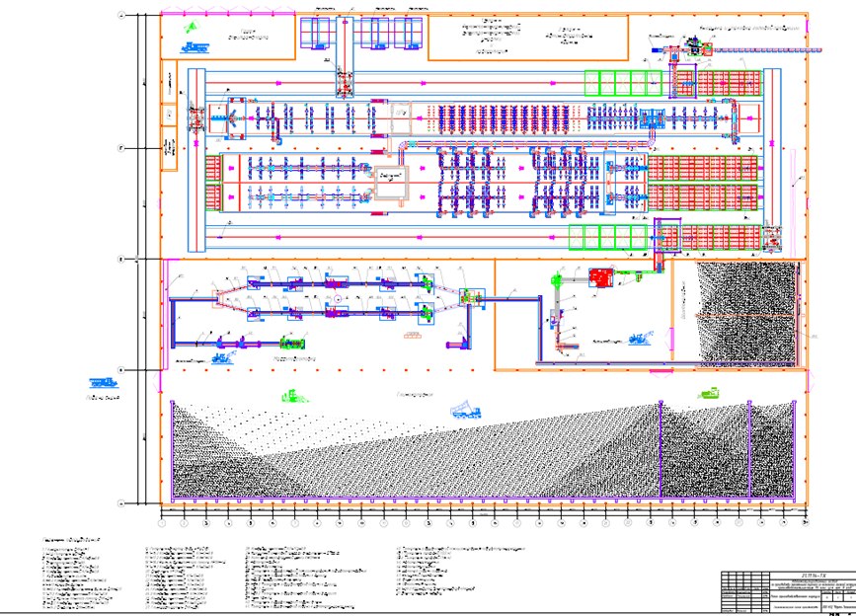Select the green bulldozer left of the dump truck

tap(295, 396)
